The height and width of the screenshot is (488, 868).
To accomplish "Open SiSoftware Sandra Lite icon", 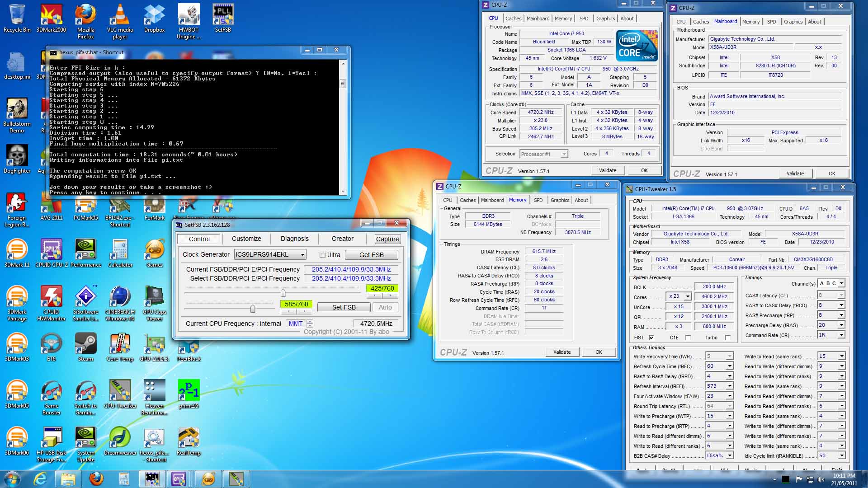I will (85, 304).
